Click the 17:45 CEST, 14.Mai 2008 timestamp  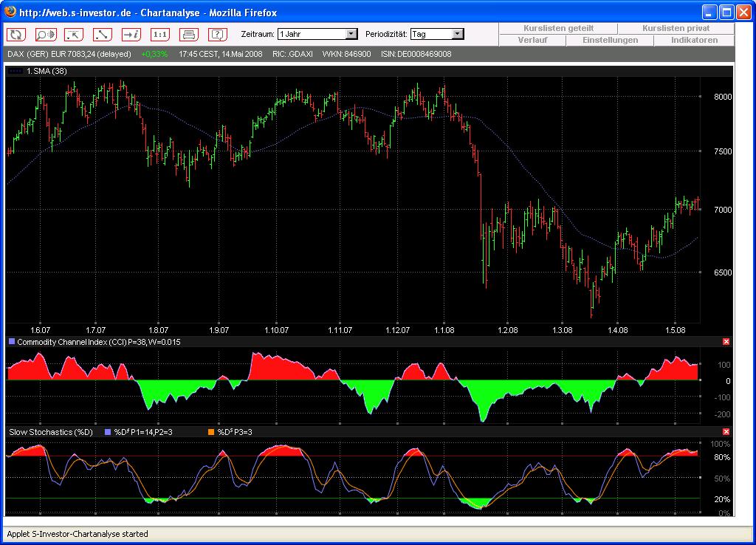pyautogui.click(x=220, y=54)
